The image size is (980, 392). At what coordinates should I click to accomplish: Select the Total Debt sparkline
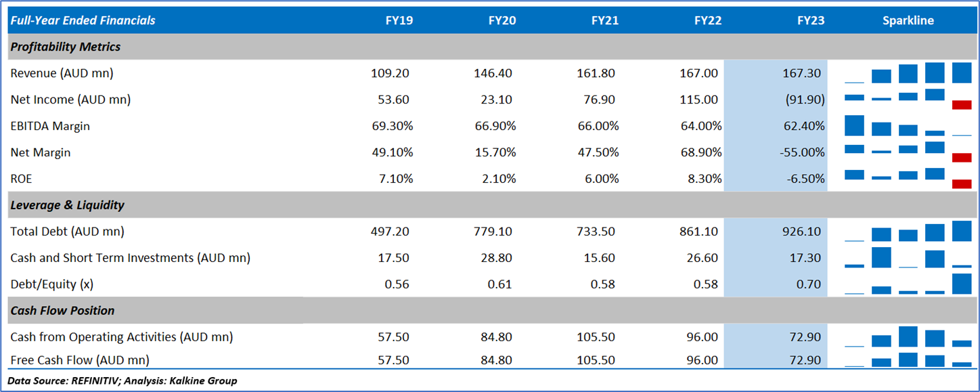tap(908, 232)
